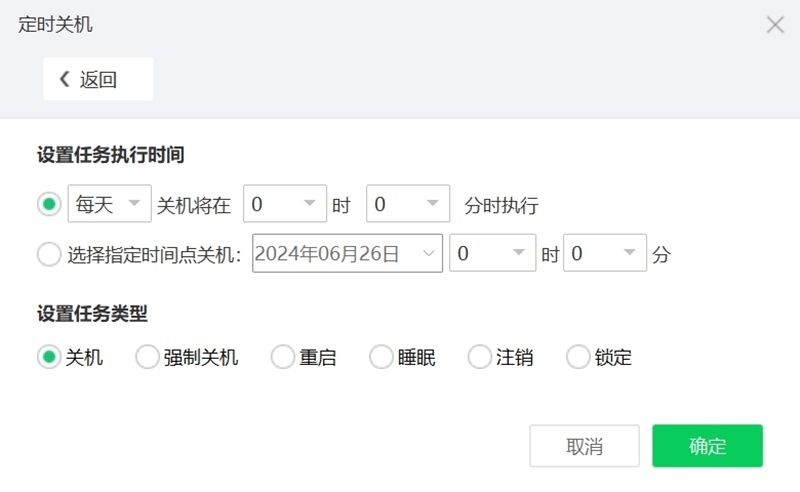This screenshot has height=492, width=800.
Task: Click the green 确定 confirm button
Action: [707, 446]
